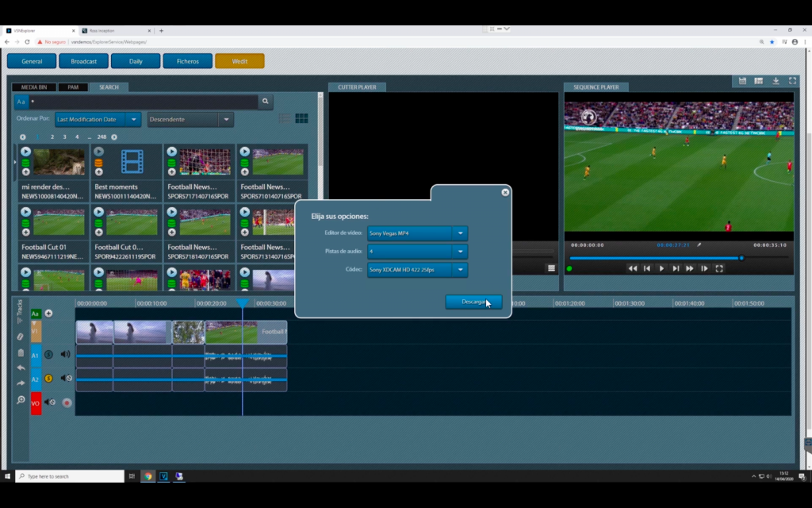Switch to the Ross Inception browser tab
The height and width of the screenshot is (508, 812).
pyautogui.click(x=117, y=31)
